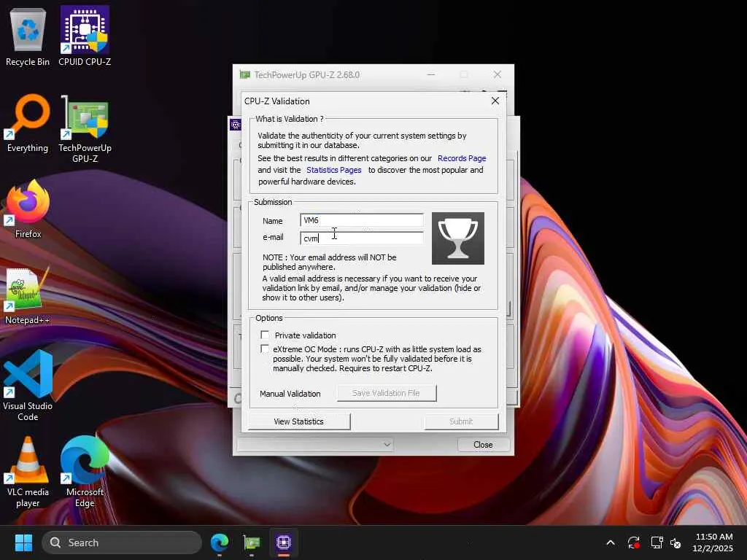Image resolution: width=747 pixels, height=560 pixels.
Task: Click inside the Name input field
Action: click(x=361, y=220)
